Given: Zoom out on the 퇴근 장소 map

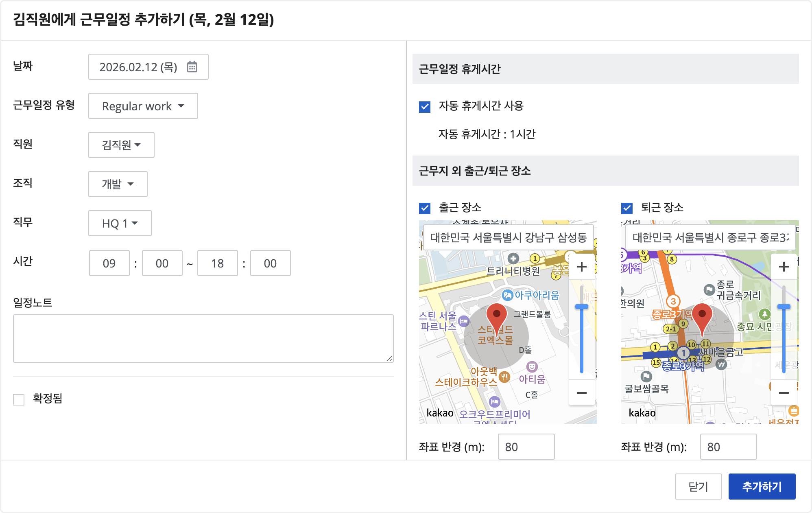Looking at the screenshot, I should coord(784,393).
